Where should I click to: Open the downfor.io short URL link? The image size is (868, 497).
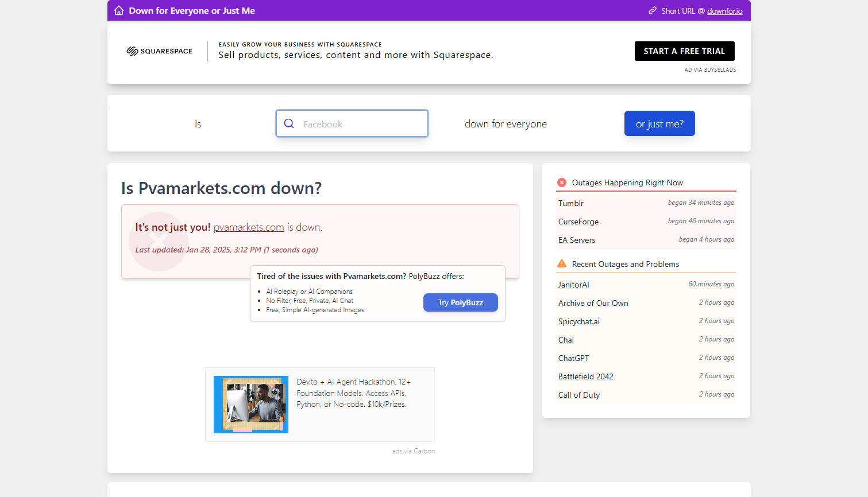tap(725, 11)
